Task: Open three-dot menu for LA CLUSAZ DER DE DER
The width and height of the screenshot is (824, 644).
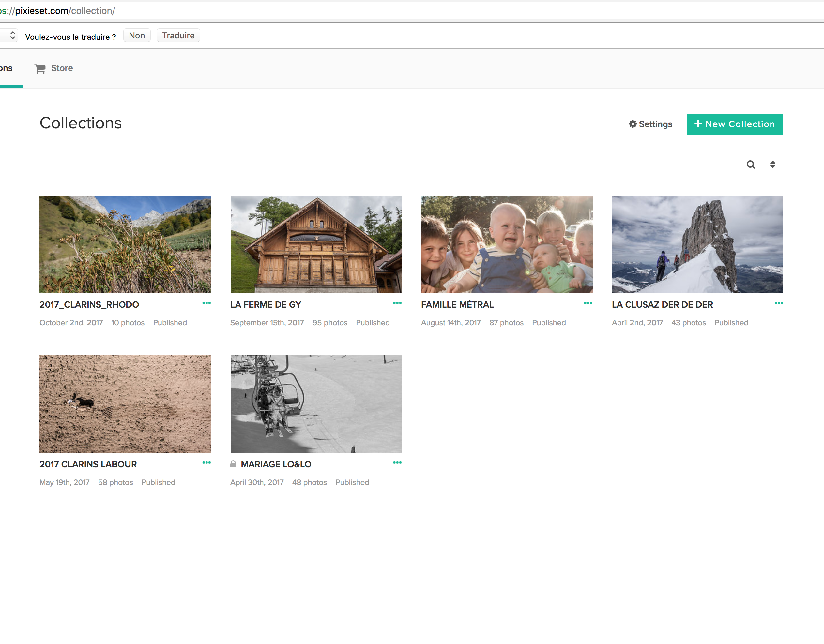Action: [779, 303]
